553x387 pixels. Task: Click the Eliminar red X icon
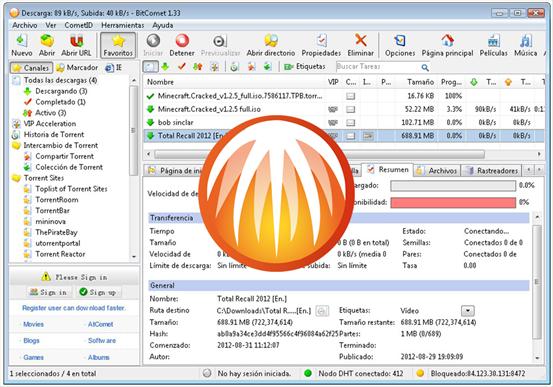point(360,45)
